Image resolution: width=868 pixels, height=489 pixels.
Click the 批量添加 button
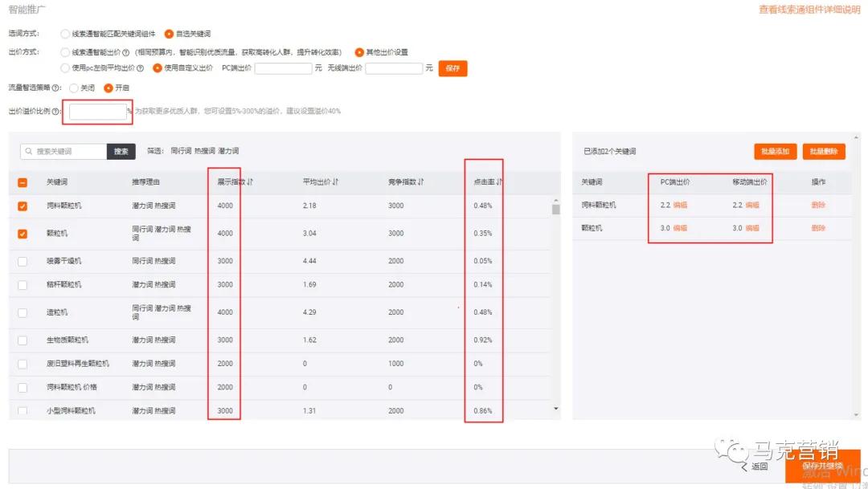tap(774, 151)
